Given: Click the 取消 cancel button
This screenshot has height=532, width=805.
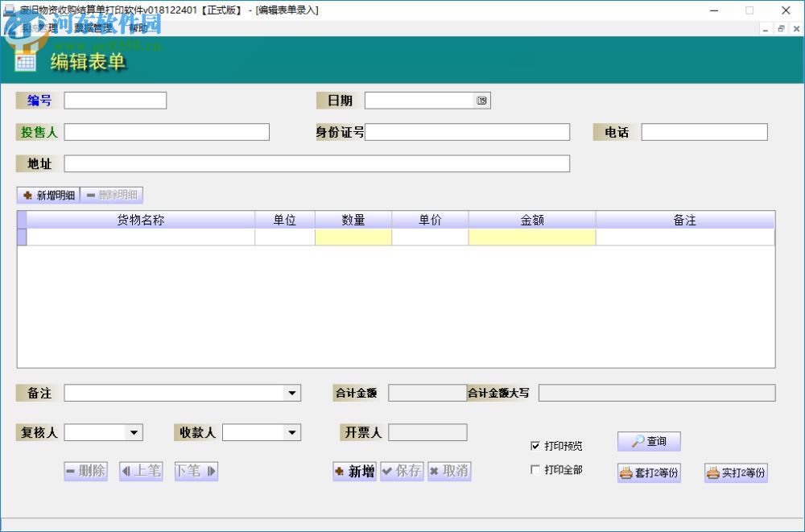Looking at the screenshot, I should coord(449,471).
